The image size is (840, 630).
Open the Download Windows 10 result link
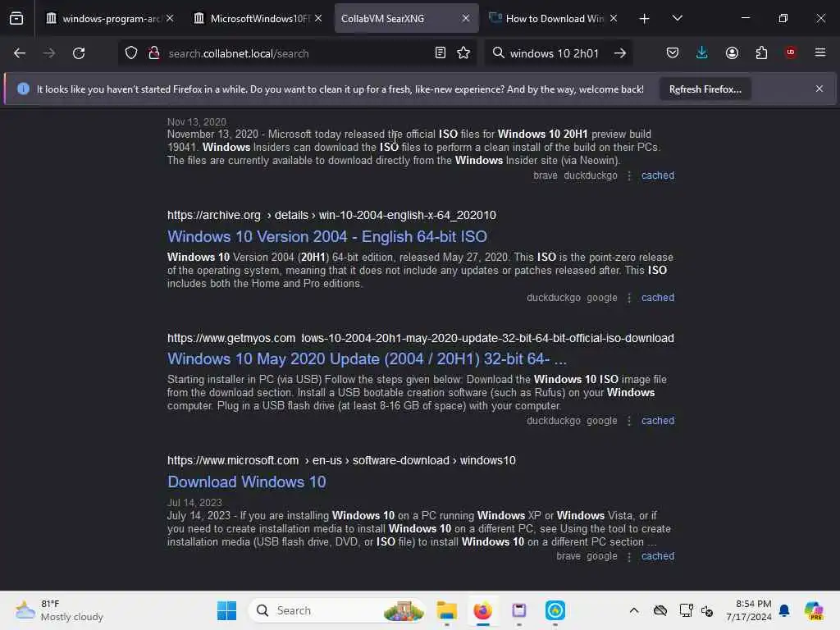(x=246, y=482)
